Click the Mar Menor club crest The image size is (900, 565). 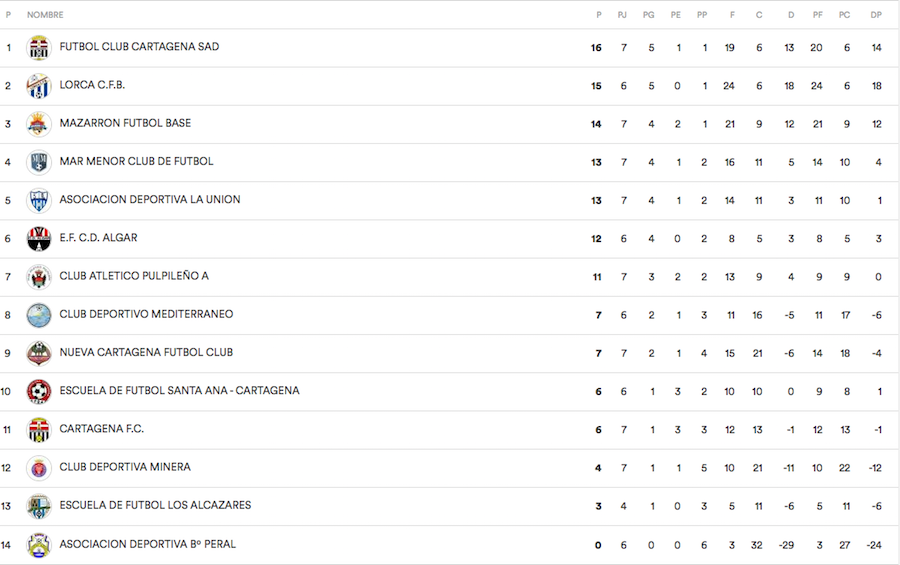(38, 162)
